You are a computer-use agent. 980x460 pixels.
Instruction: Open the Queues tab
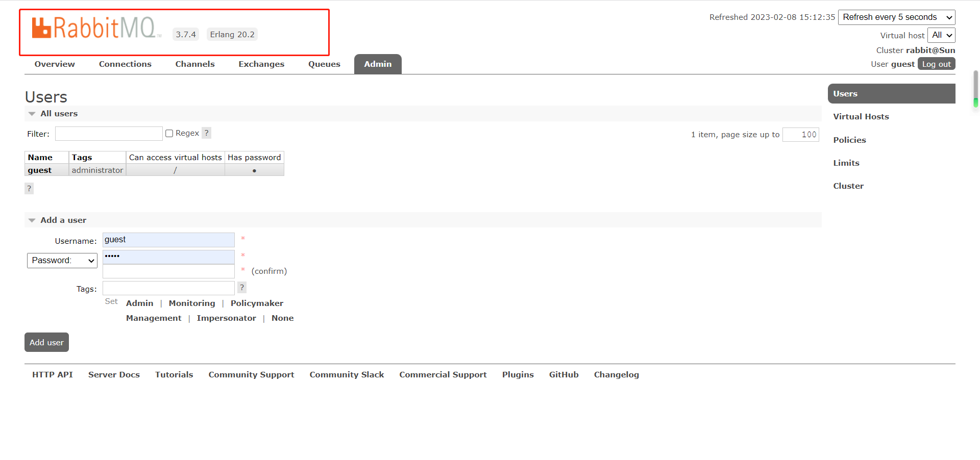coord(324,64)
